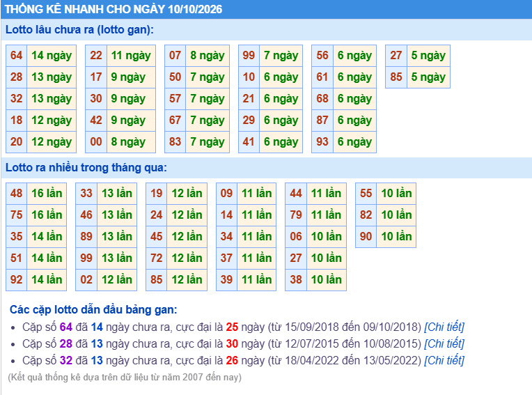Select '5 ngày' cell beside number 85
The width and height of the screenshot is (532, 395).
pyautogui.click(x=428, y=77)
